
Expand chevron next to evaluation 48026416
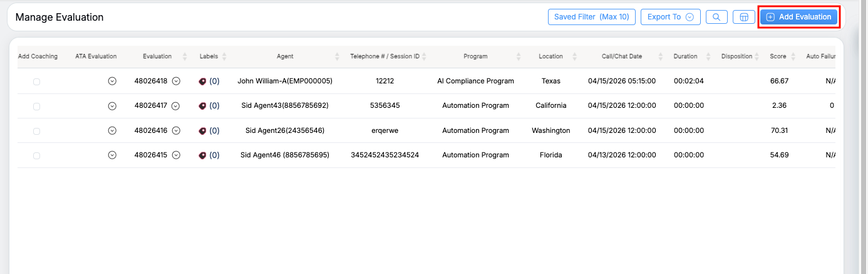tap(176, 130)
